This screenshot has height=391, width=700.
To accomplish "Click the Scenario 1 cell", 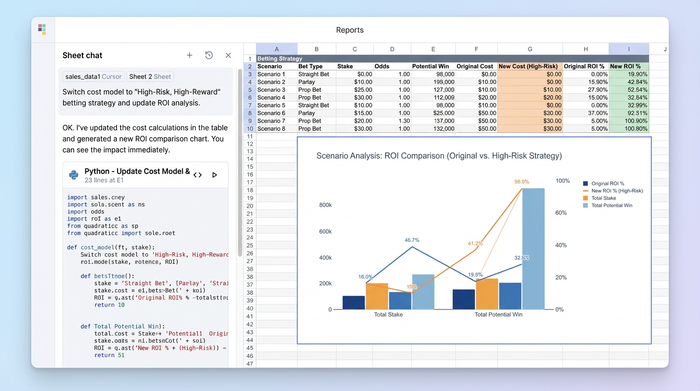I will 276,74.
